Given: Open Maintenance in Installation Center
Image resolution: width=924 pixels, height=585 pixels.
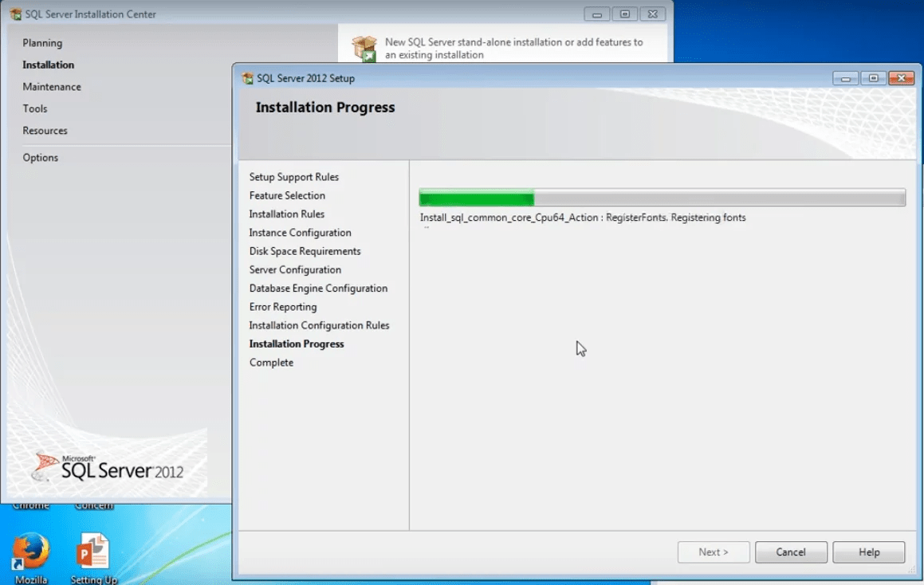Looking at the screenshot, I should (x=52, y=87).
